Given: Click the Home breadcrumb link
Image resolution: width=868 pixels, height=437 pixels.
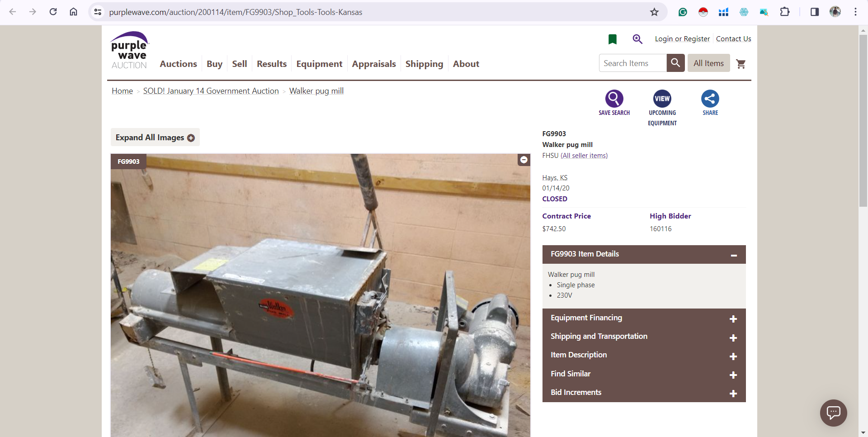Looking at the screenshot, I should (x=122, y=91).
